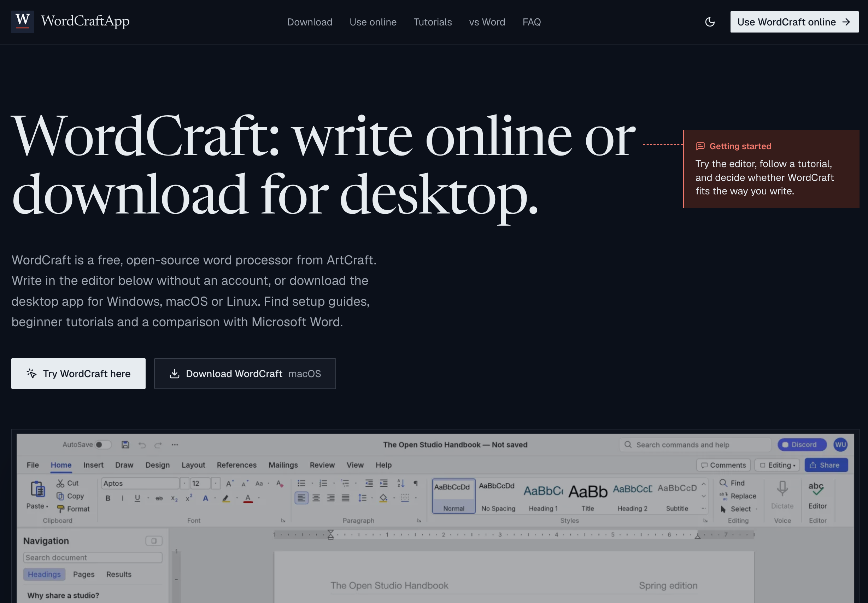Click the superscript icon

point(189,498)
